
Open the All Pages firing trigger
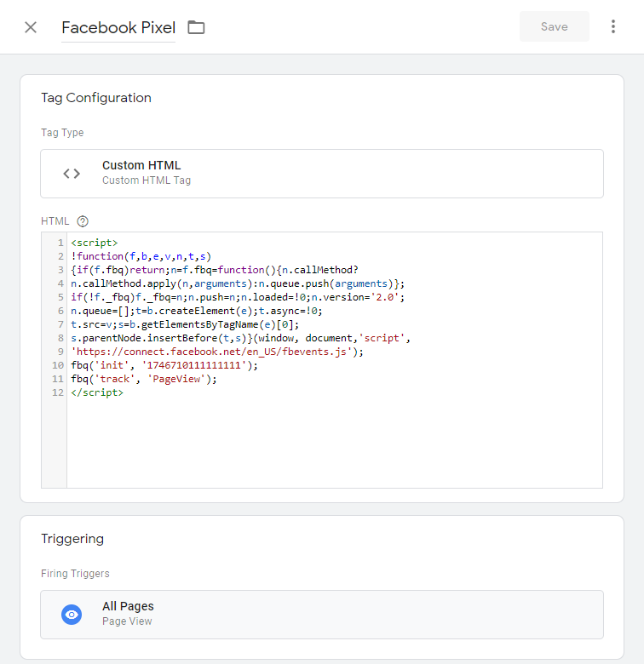pos(322,615)
